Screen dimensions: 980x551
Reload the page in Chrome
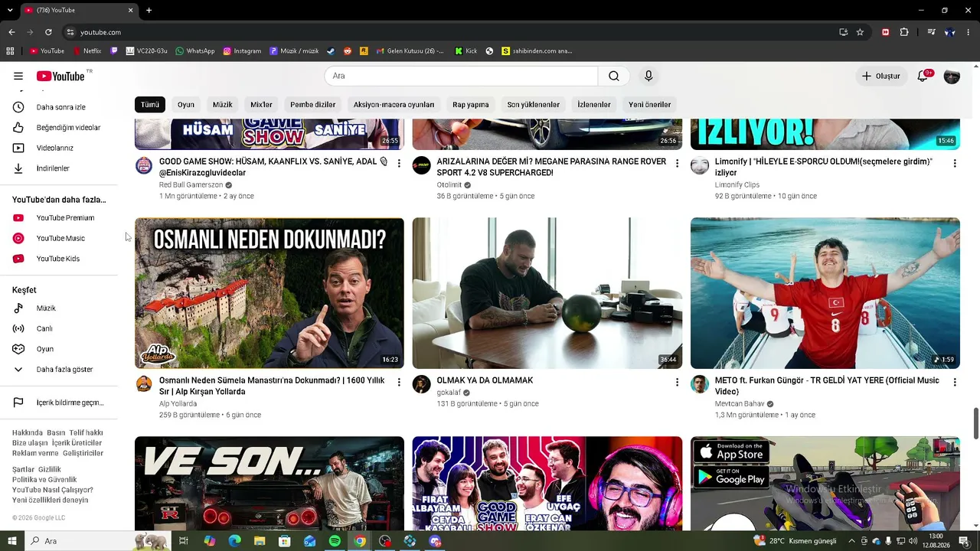point(48,32)
